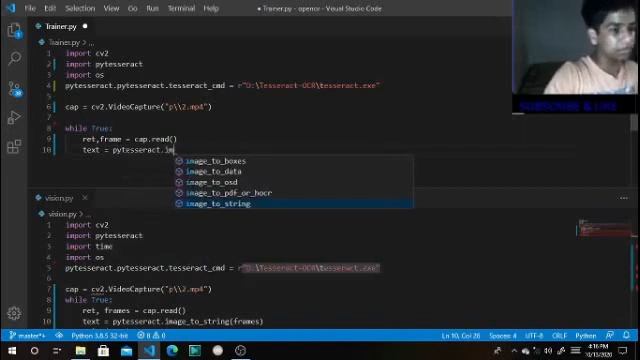Click the errors and warnings counter
640x360 pixels.
pos(151,336)
